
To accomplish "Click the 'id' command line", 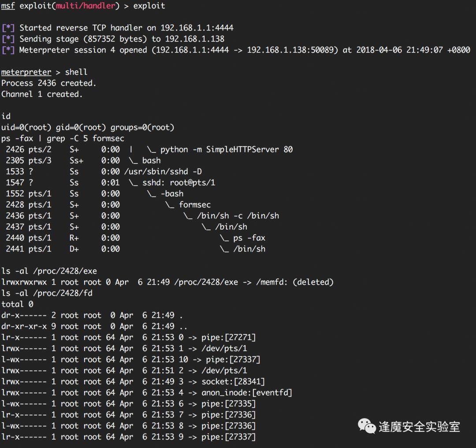I will pos(6,116).
